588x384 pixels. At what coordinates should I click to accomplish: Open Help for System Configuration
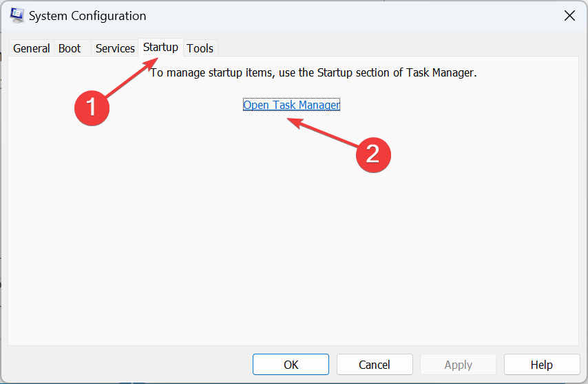click(542, 365)
